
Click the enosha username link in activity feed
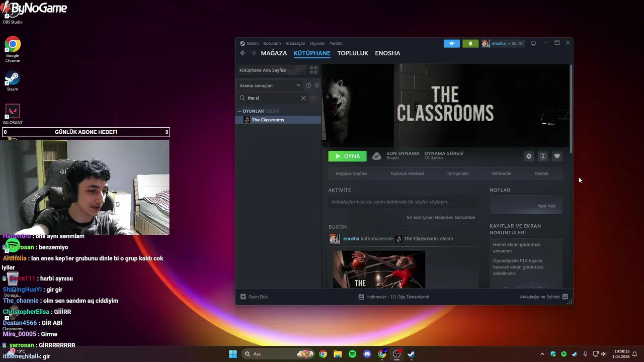coord(351,239)
